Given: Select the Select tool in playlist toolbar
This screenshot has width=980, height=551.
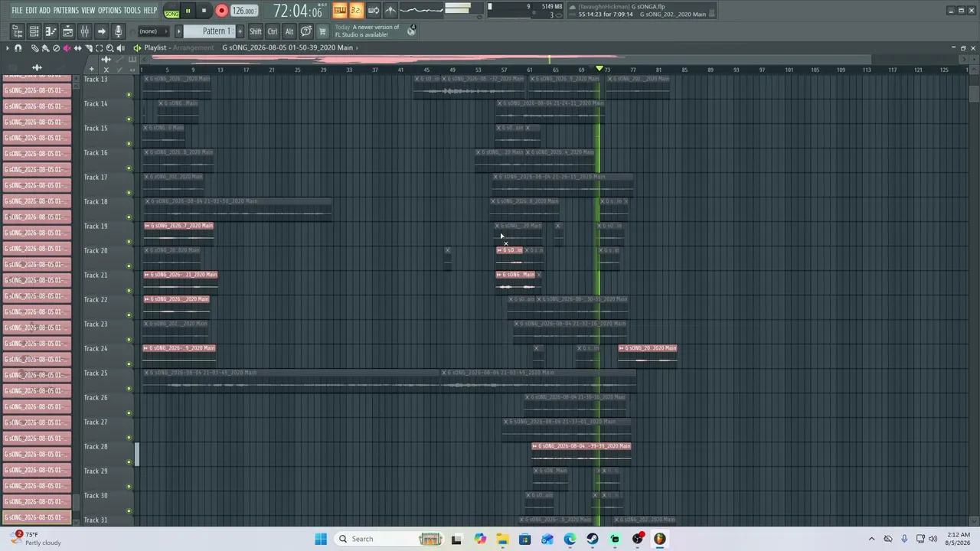Looking at the screenshot, I should click(99, 48).
